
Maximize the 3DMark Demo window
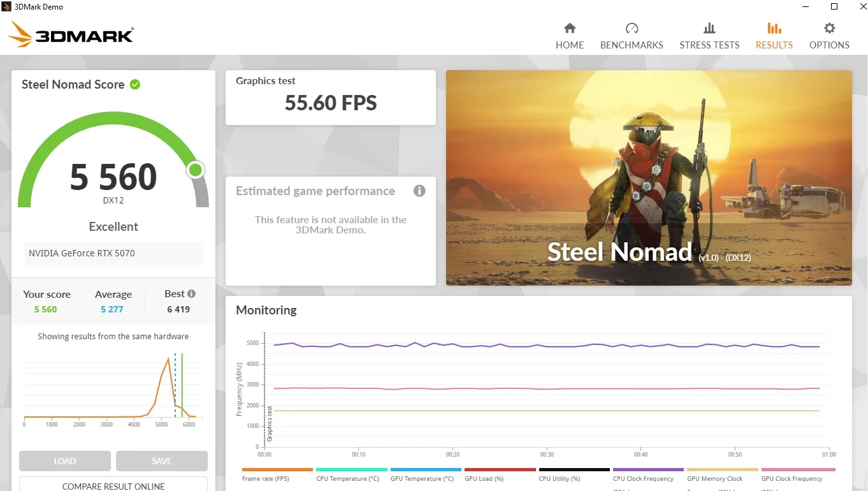834,7
